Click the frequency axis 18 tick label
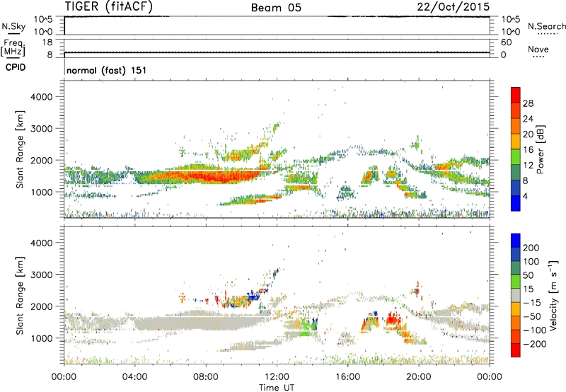566x392 pixels. (47, 42)
